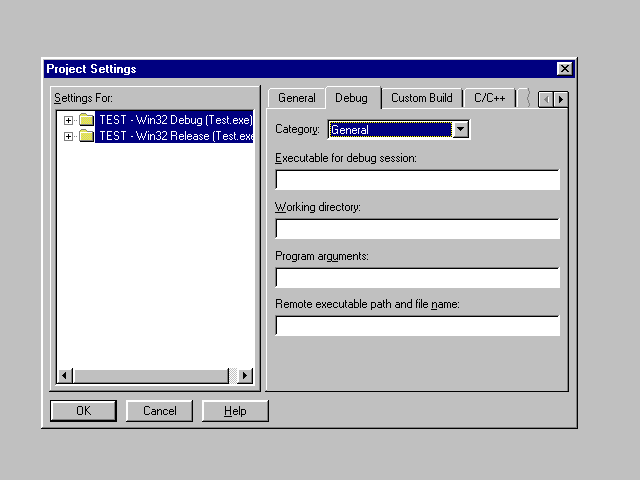Screen dimensions: 640x480
Task: Focus the Remote executable path field
Action: click(417, 326)
